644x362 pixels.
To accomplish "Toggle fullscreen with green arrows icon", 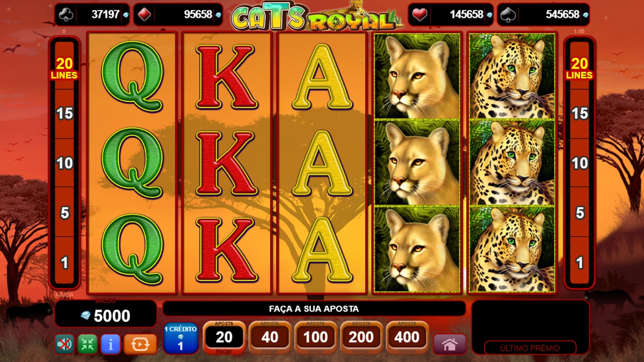I will 87,344.
